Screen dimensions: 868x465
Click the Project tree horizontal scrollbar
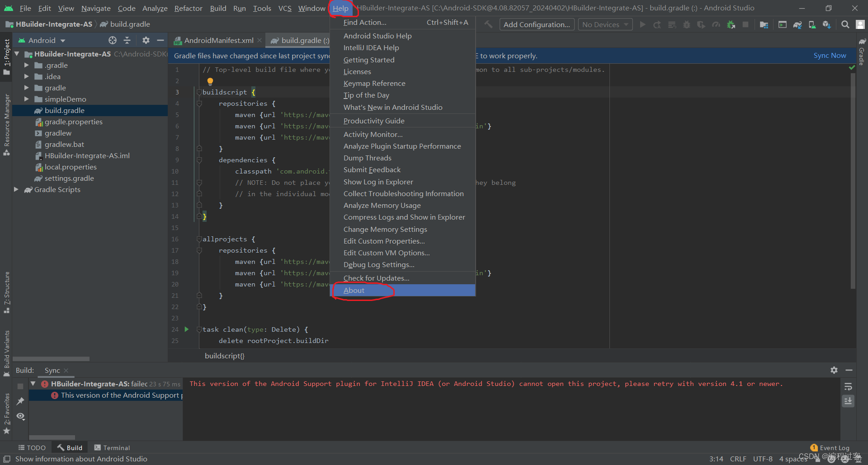click(x=51, y=359)
